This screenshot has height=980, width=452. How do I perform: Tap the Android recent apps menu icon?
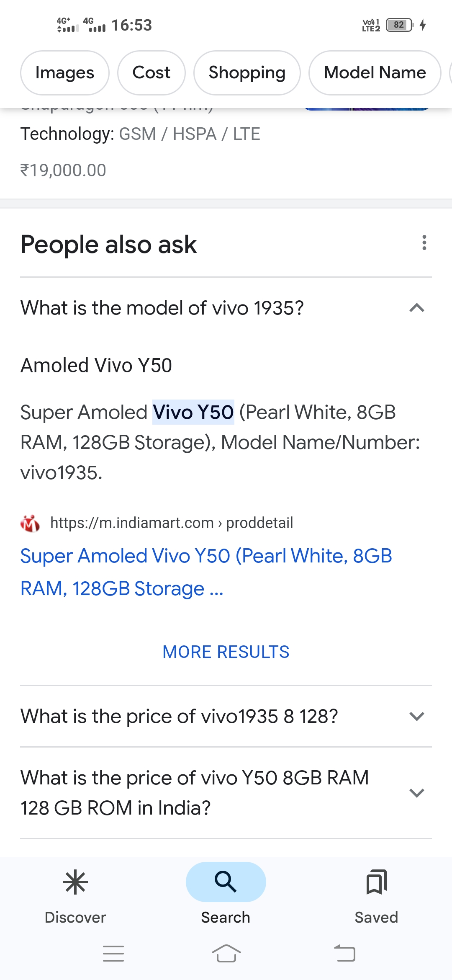tap(113, 954)
